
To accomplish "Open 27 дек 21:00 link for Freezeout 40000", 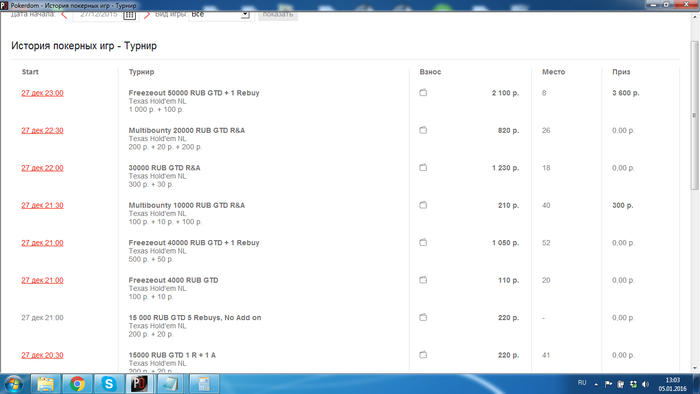I will pos(42,243).
